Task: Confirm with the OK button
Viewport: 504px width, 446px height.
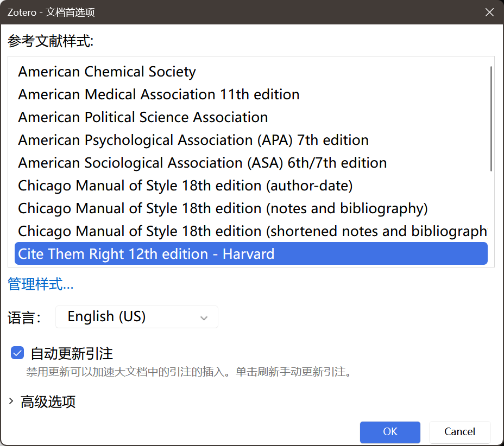Action: point(390,432)
